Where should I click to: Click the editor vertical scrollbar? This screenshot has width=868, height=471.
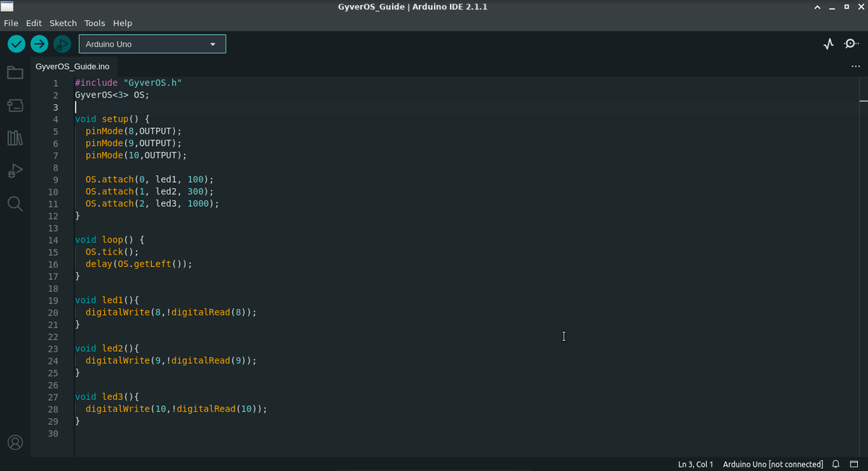pyautogui.click(x=863, y=266)
